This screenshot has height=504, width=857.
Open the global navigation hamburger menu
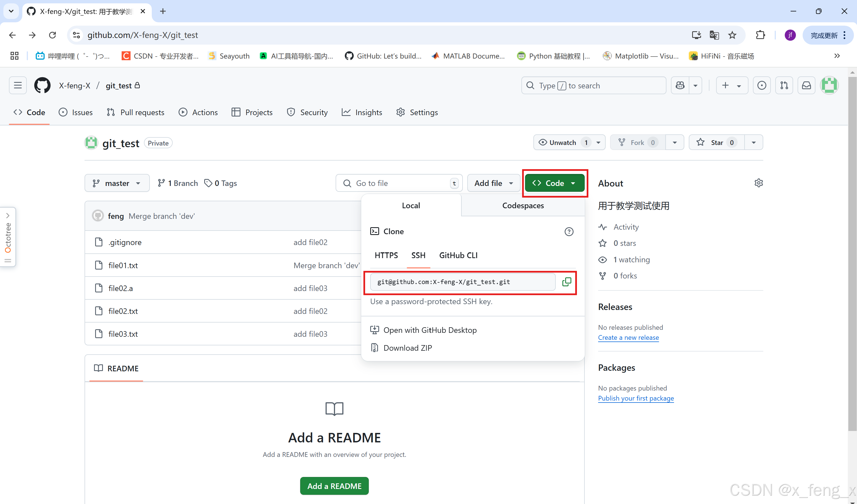pos(18,85)
